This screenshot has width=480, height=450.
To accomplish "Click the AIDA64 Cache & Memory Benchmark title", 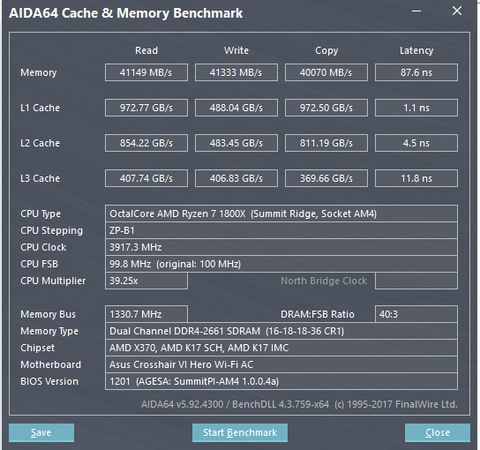I will [x=126, y=13].
